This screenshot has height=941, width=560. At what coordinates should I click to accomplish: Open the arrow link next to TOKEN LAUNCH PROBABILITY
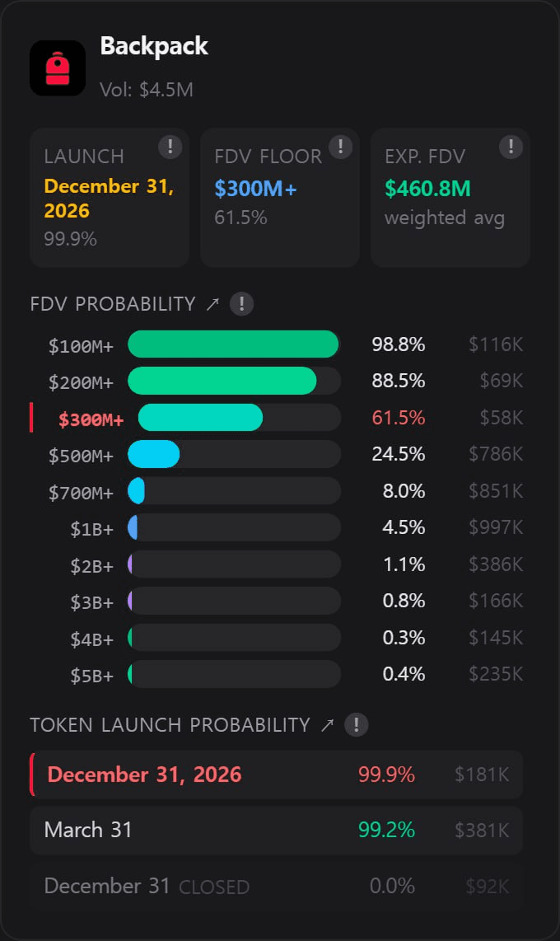[x=327, y=725]
